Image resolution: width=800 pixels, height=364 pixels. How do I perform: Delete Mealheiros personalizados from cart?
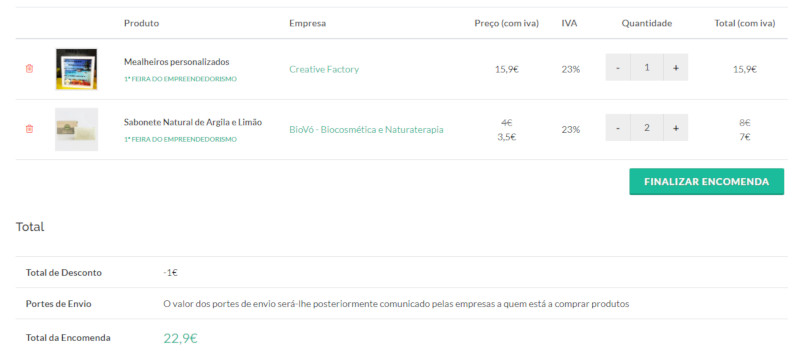(29, 68)
